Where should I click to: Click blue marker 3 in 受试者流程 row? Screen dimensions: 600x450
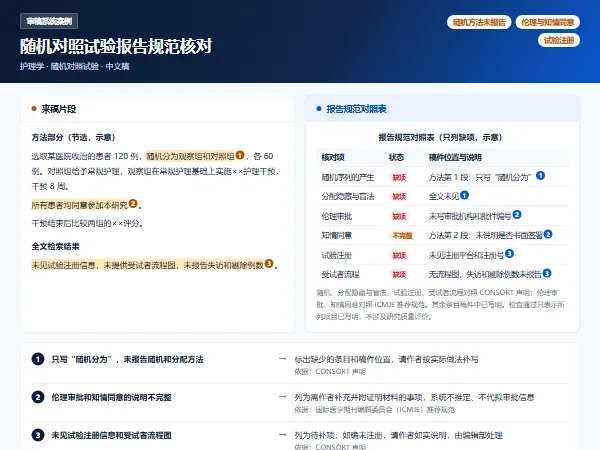[547, 273]
